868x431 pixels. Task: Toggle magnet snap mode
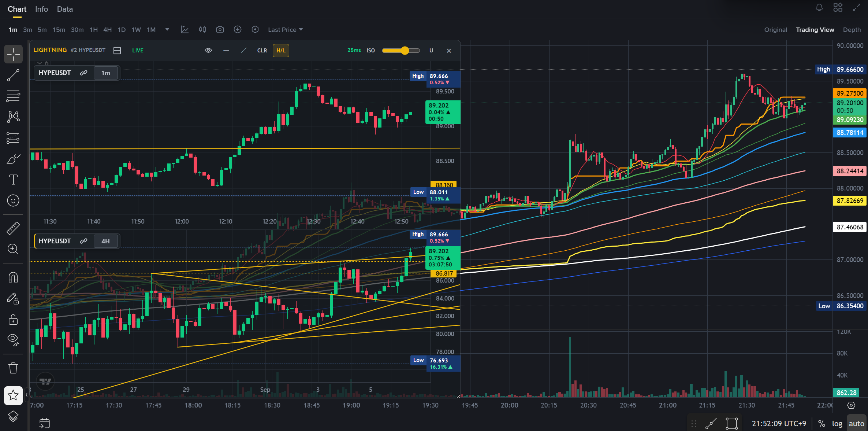click(13, 277)
